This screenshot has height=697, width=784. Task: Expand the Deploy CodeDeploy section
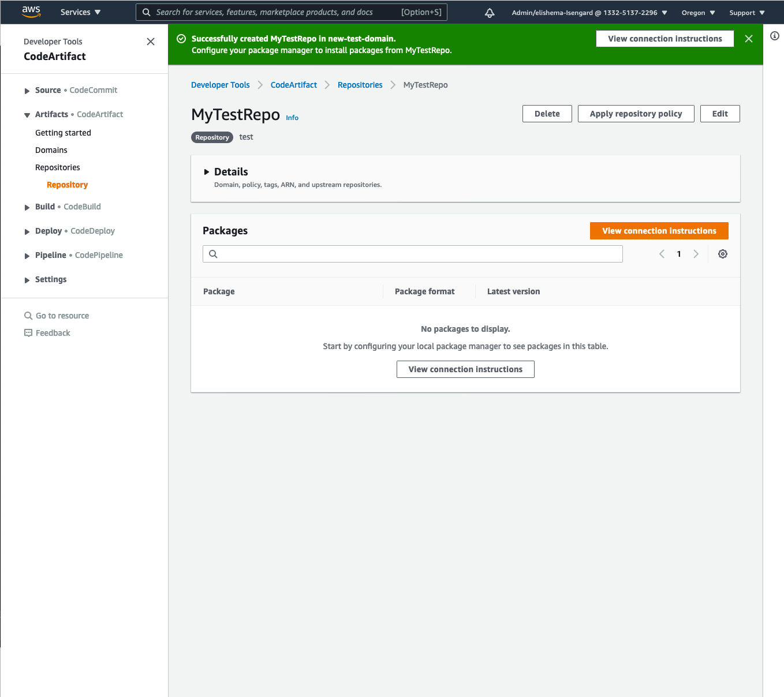point(27,231)
